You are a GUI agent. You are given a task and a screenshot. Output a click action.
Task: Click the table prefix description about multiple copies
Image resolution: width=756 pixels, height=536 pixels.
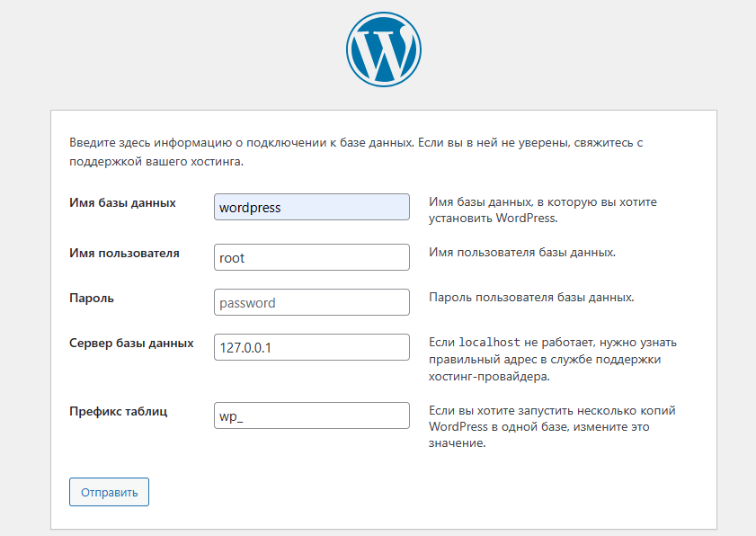pos(552,426)
